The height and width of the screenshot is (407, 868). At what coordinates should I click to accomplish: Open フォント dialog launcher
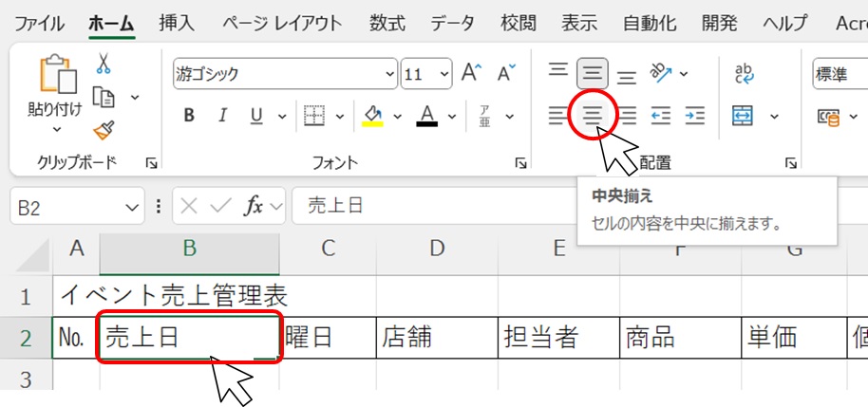tap(520, 164)
